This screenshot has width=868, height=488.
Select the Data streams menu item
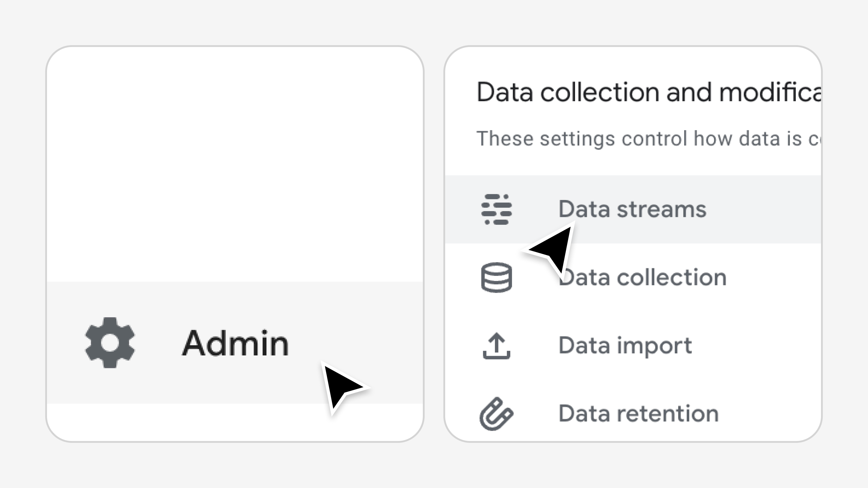point(632,209)
